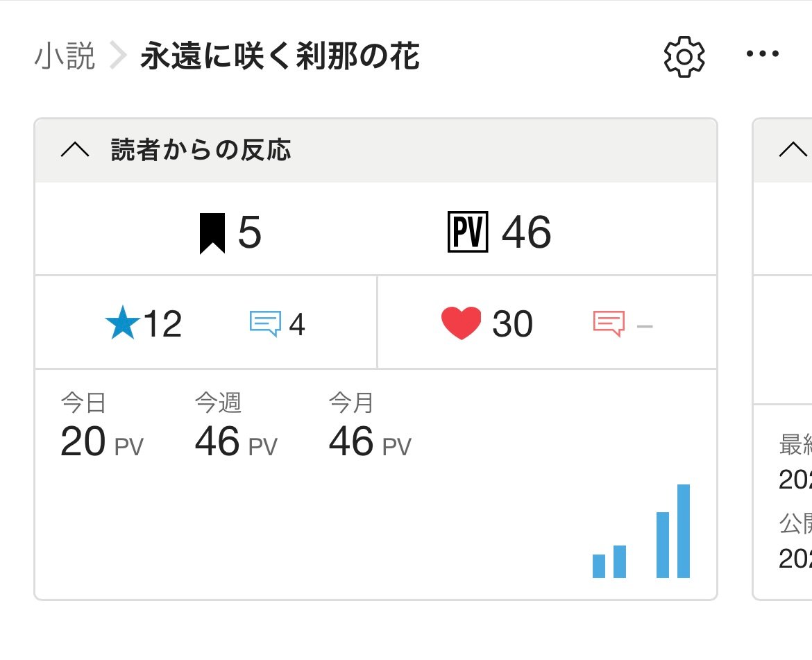Click the red heart icon

click(461, 324)
